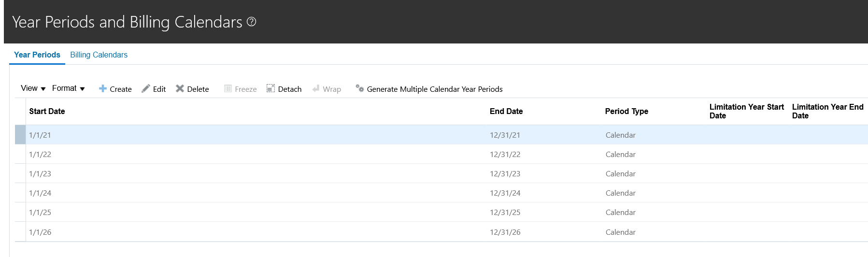
Task: Click the Detach table icon
Action: (x=270, y=88)
